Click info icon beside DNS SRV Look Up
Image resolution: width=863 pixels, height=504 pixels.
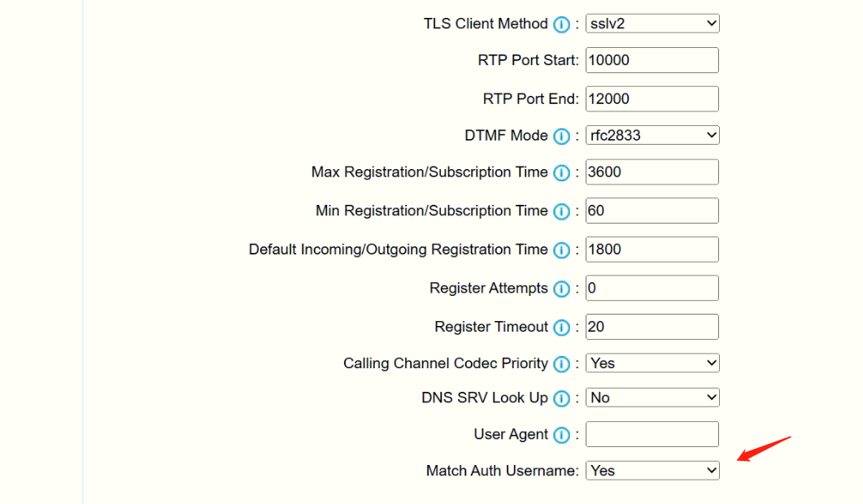[561, 398]
